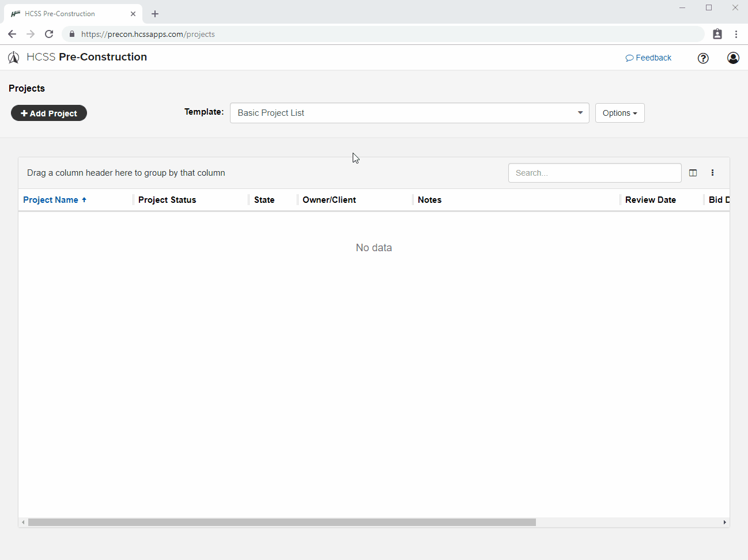This screenshot has height=560, width=748.
Task: Sort by the Project Name column header
Action: click(50, 199)
